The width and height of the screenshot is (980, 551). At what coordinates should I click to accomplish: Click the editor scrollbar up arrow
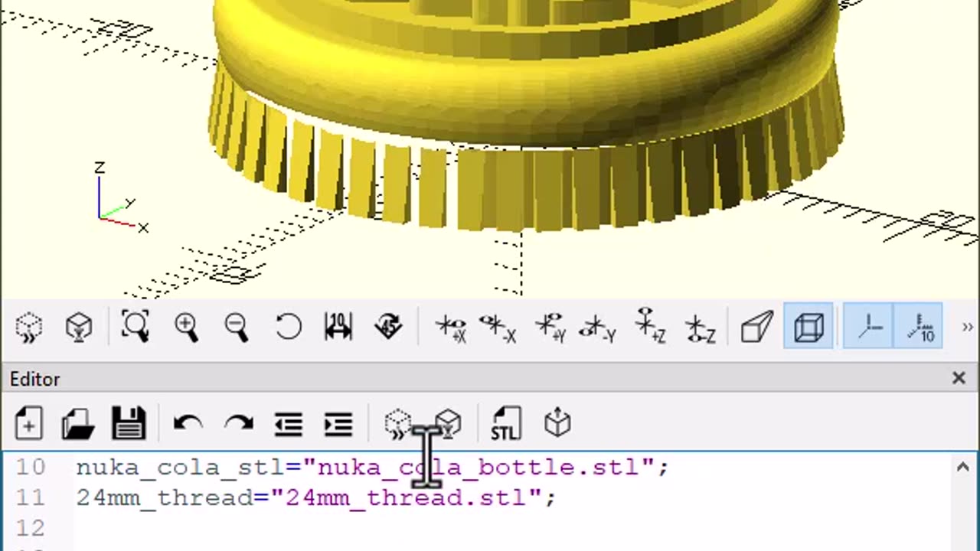click(x=963, y=467)
